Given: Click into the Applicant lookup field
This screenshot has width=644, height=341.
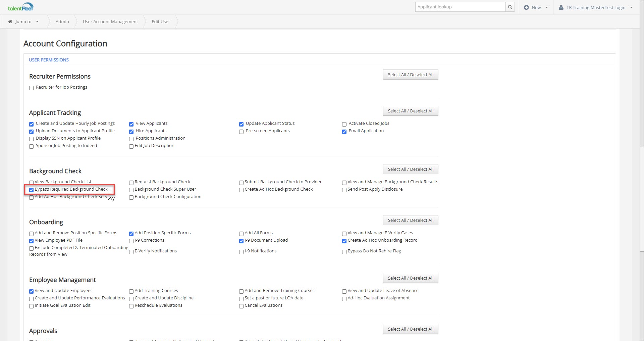Looking at the screenshot, I should 460,7.
